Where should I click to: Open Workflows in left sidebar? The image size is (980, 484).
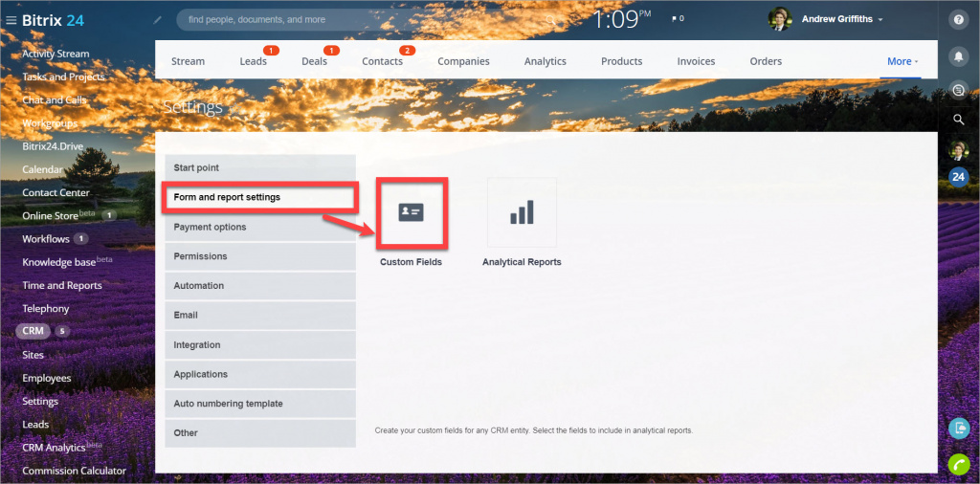46,238
